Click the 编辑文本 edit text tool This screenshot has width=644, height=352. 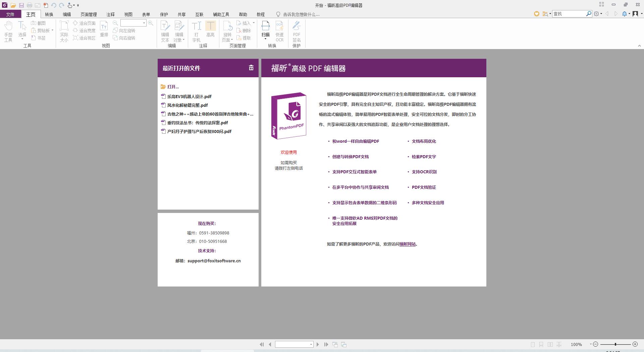point(165,31)
